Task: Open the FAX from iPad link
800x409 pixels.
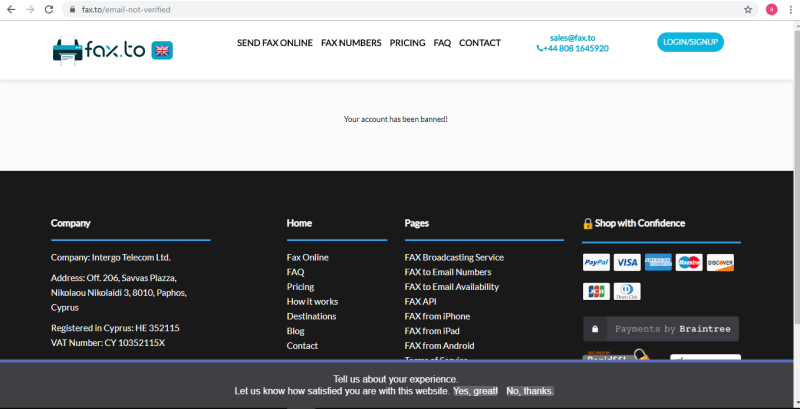Action: 432,331
